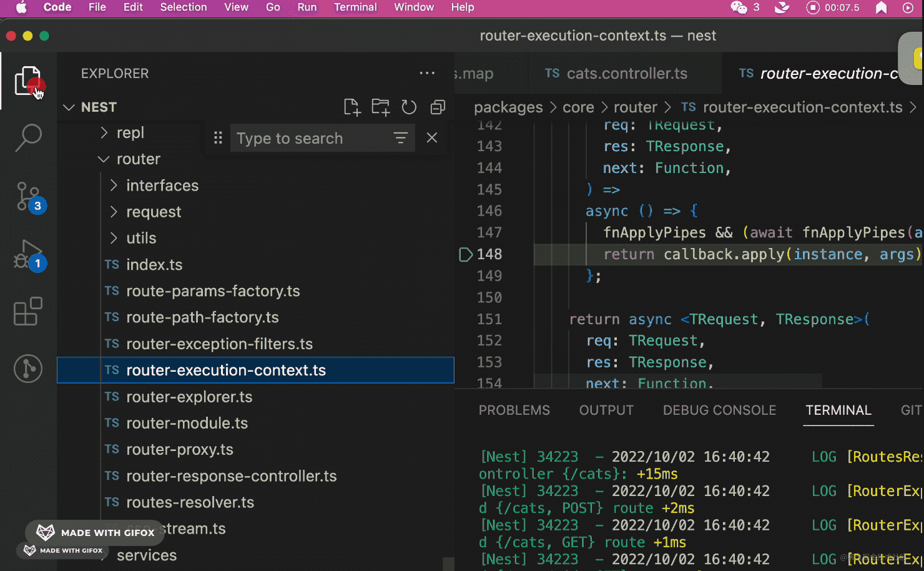Click New File icon in NEST header

point(352,107)
